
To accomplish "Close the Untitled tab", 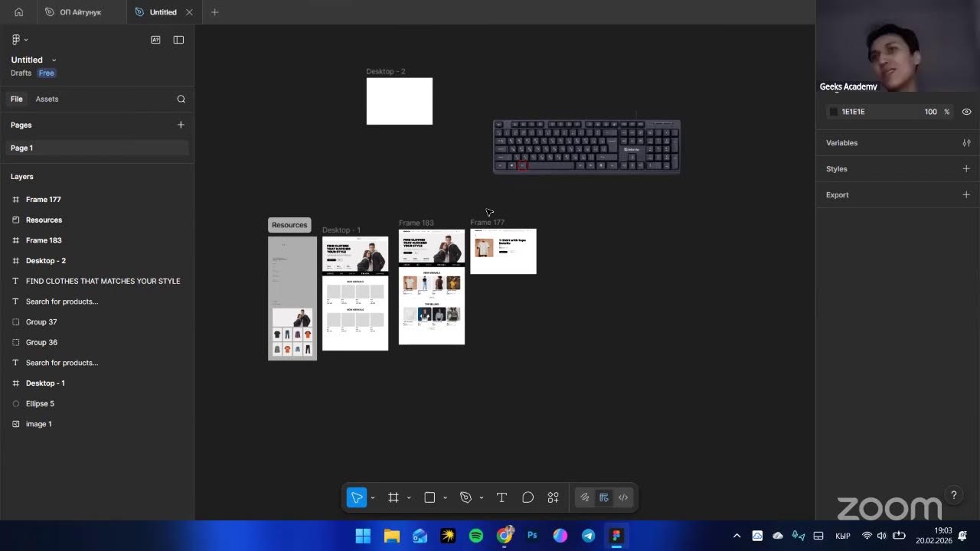I will pos(189,12).
